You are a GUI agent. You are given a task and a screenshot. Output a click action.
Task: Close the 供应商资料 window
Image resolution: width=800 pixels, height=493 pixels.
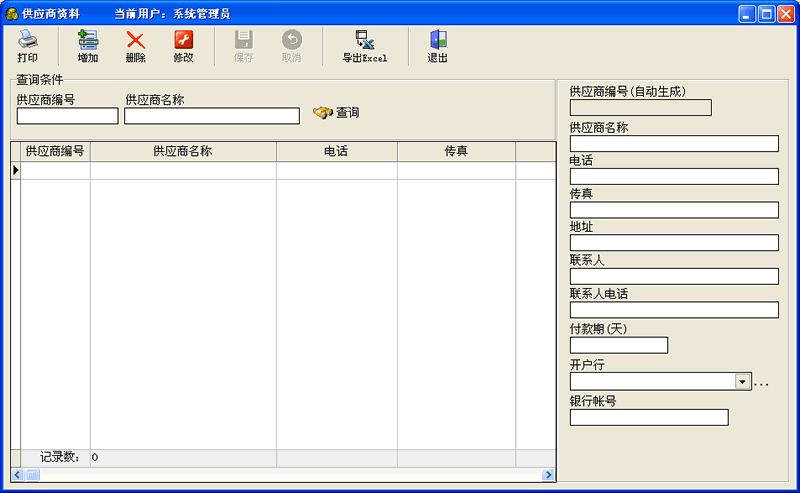786,14
